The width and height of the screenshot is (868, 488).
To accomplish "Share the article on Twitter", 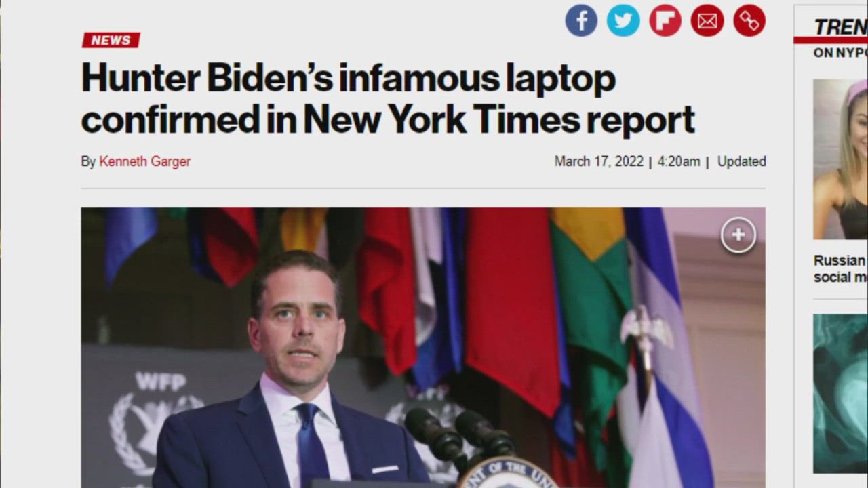I will click(623, 20).
